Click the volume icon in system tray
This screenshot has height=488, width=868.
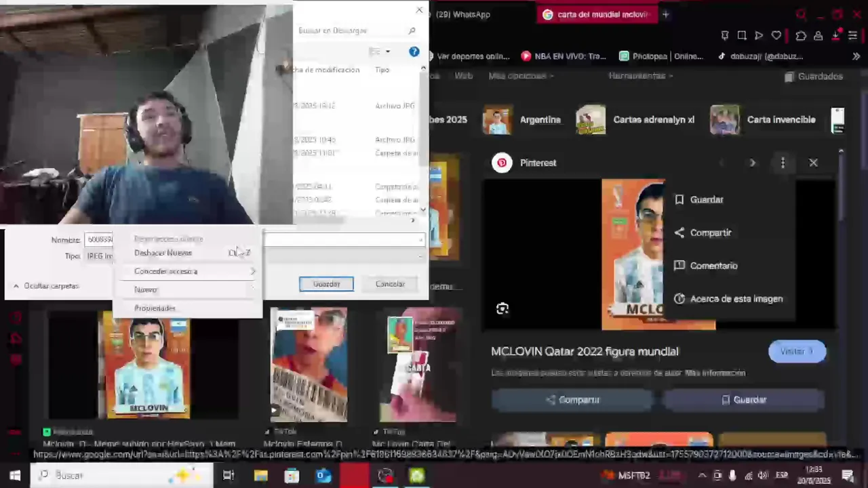click(x=763, y=475)
